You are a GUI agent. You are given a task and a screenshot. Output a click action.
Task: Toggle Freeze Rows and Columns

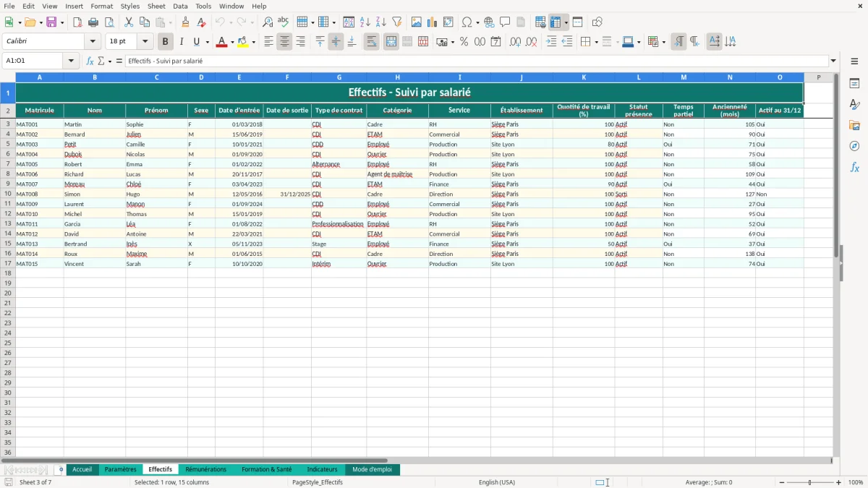coord(556,22)
